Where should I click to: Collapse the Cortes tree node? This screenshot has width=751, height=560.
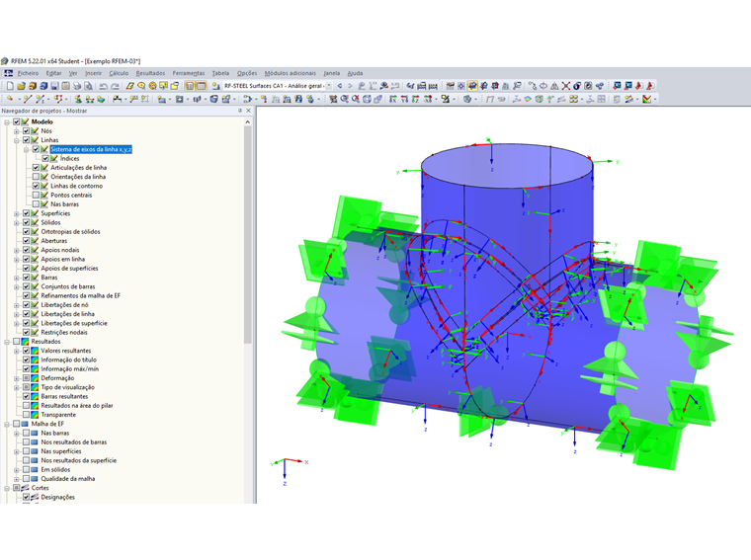7,488
